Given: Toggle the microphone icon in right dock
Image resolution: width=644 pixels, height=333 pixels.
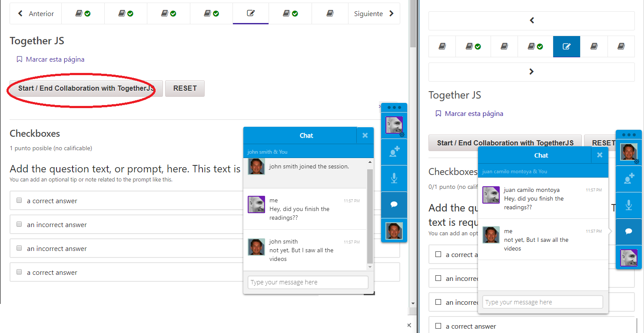Looking at the screenshot, I should click(629, 205).
